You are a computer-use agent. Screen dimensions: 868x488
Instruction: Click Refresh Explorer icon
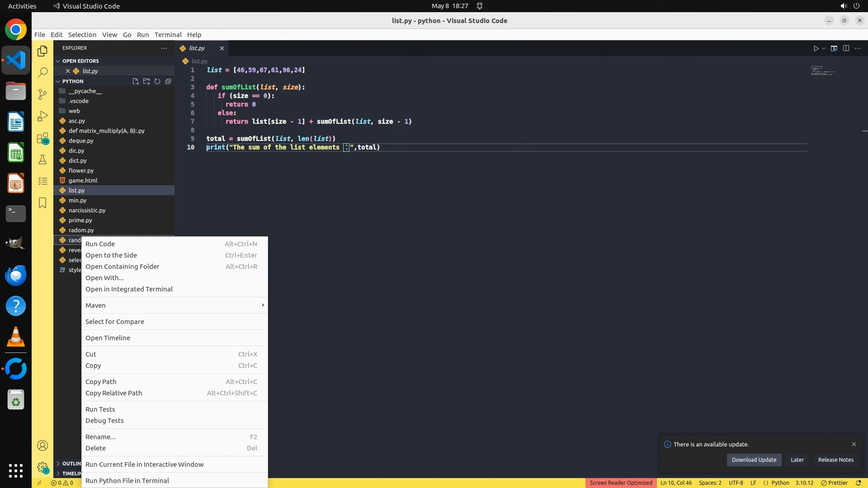click(157, 81)
